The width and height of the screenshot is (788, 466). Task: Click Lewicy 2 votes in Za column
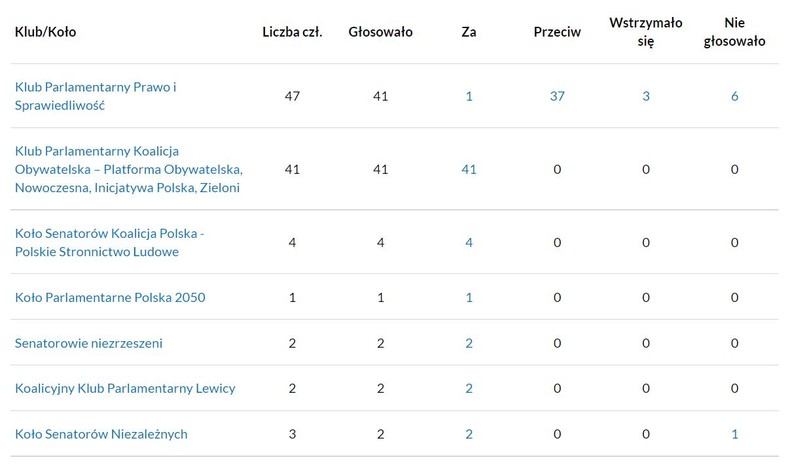(469, 388)
